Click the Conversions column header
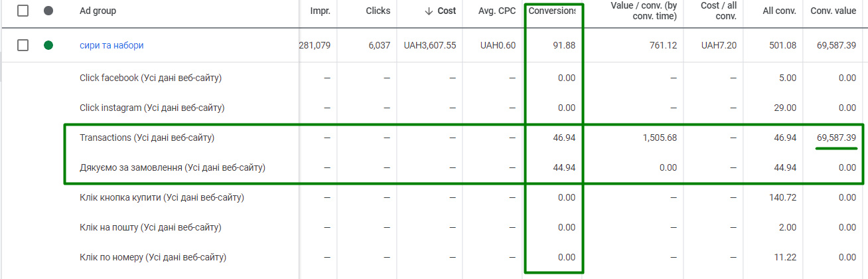 (552, 11)
